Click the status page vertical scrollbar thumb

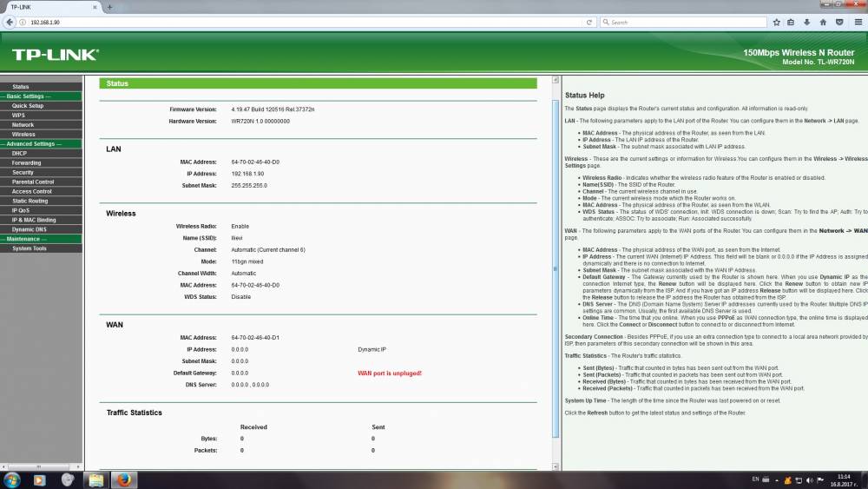point(556,268)
